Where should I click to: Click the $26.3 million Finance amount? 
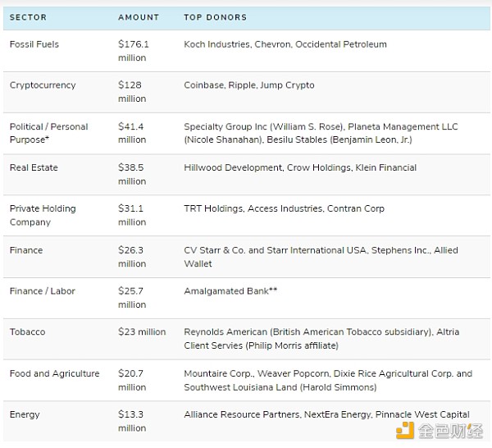[132, 257]
